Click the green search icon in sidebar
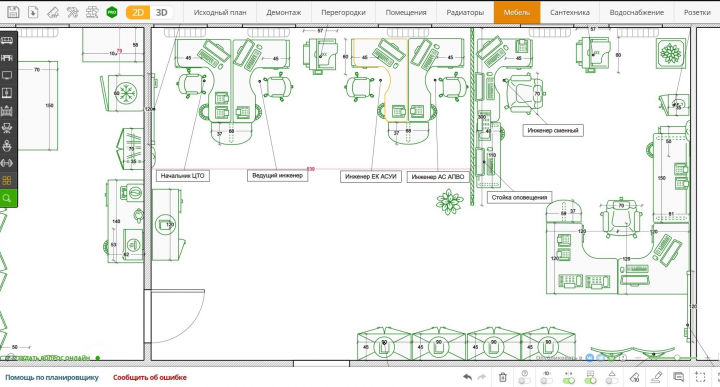Image resolution: width=720 pixels, height=387 pixels. click(7, 198)
